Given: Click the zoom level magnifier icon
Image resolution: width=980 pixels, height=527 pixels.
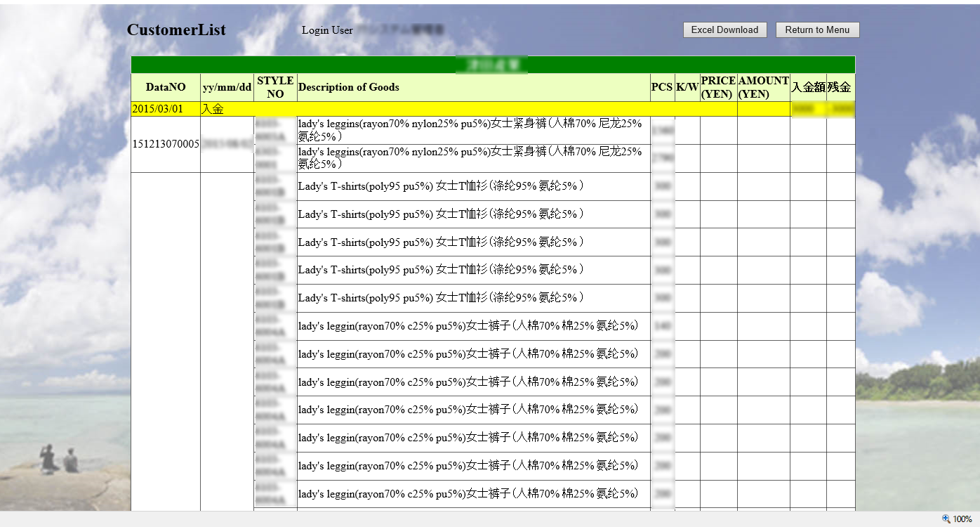Looking at the screenshot, I should (946, 519).
